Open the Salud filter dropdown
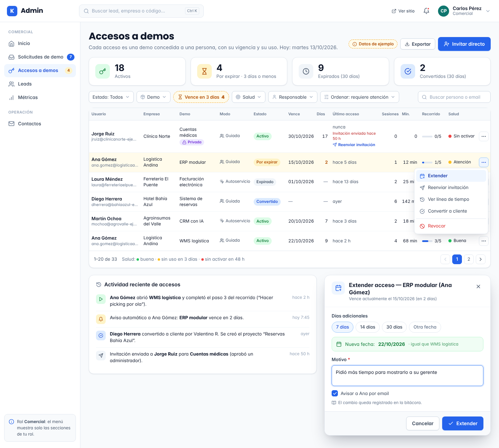499x448 pixels. (x=248, y=97)
